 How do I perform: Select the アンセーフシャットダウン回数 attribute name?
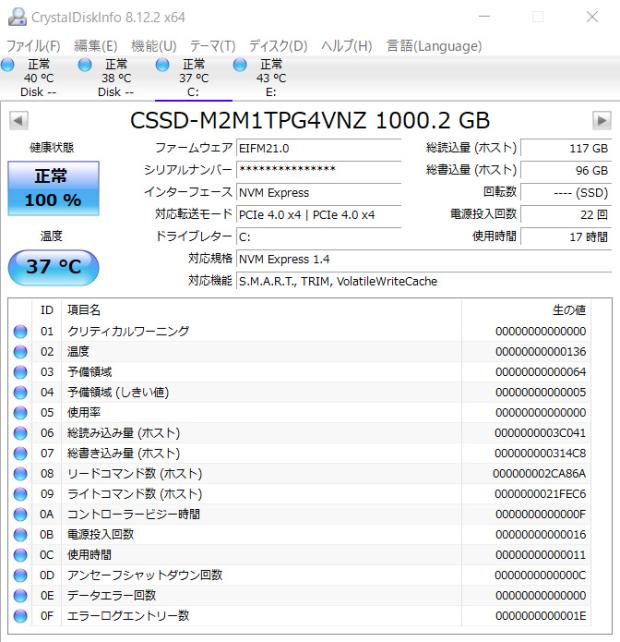[x=145, y=575]
